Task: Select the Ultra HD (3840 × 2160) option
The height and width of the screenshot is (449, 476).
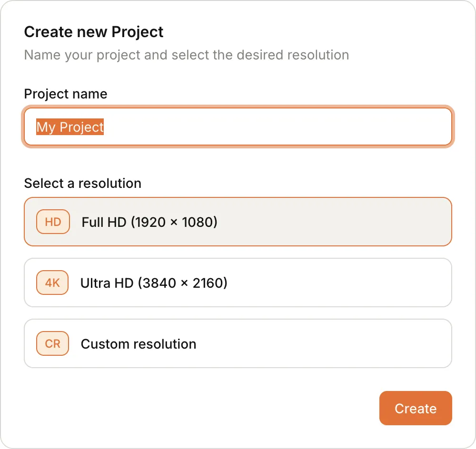Action: click(238, 283)
